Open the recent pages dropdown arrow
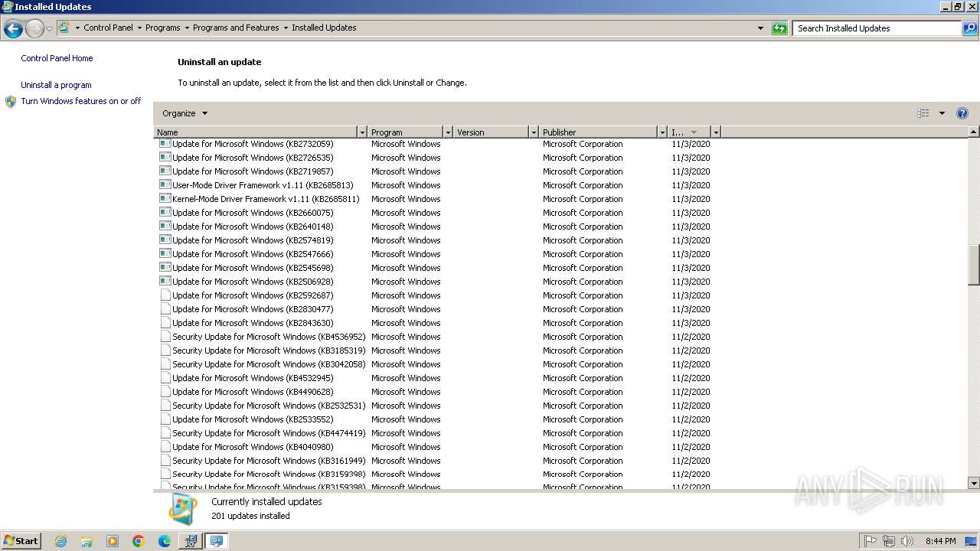Screen dimensions: 980x551 [49, 29]
